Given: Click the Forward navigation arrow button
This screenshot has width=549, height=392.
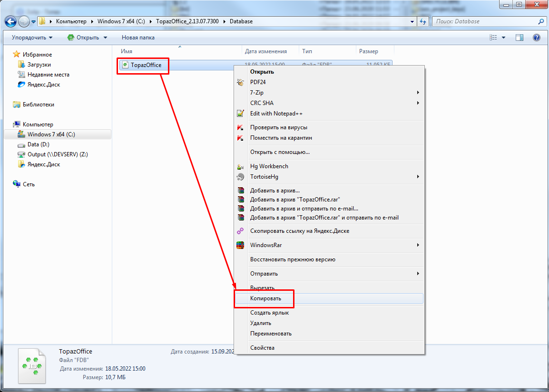Looking at the screenshot, I should (24, 22).
